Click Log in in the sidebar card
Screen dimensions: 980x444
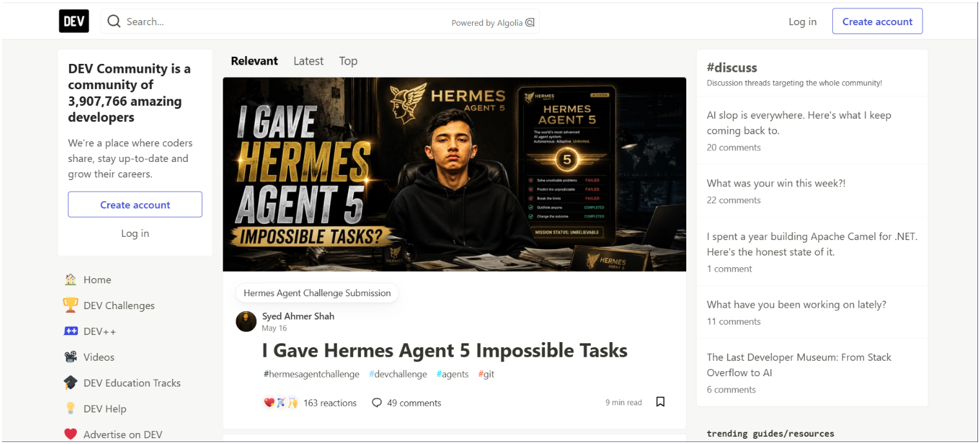tap(135, 233)
